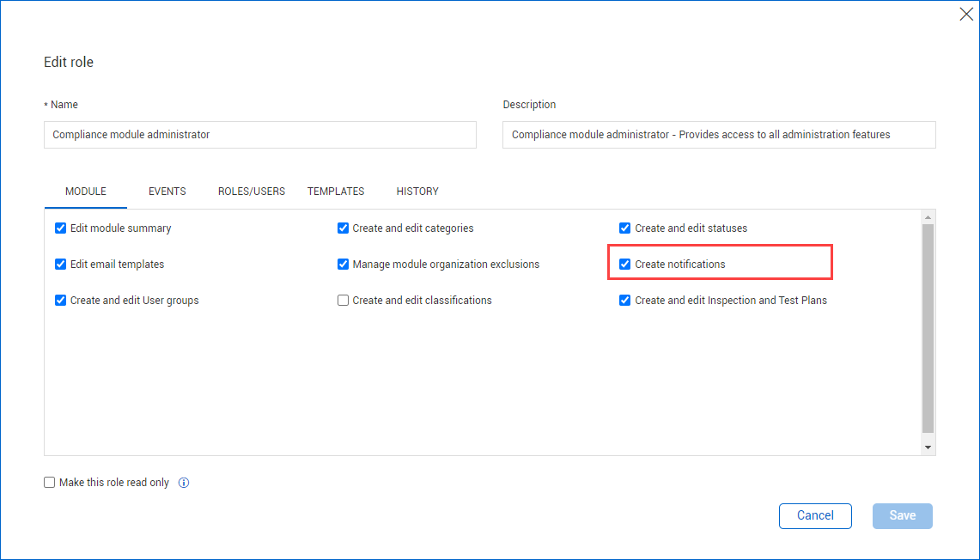Toggle Create and edit User groups
This screenshot has width=980, height=560.
(x=61, y=301)
